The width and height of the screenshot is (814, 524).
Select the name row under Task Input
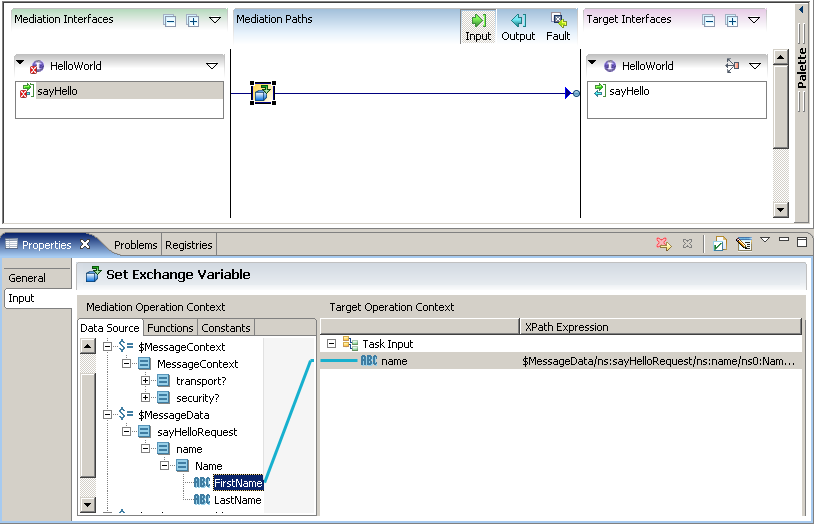pos(561,361)
